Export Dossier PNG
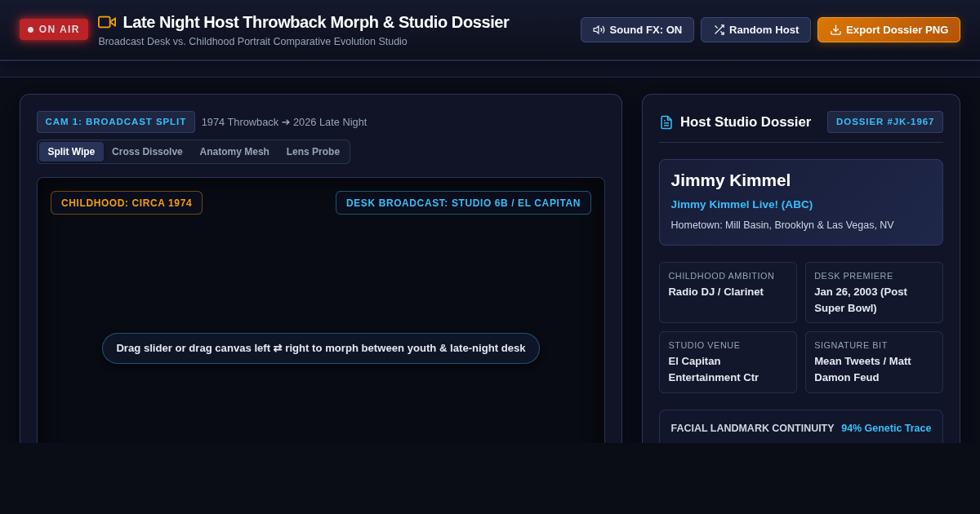The width and height of the screenshot is (980, 514). click(x=889, y=30)
